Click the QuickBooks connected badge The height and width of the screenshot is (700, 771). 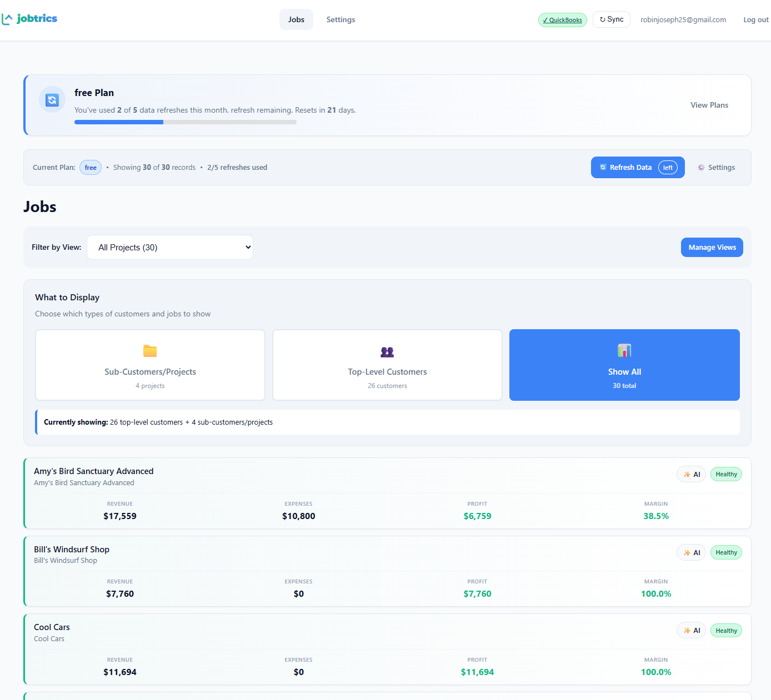[562, 20]
